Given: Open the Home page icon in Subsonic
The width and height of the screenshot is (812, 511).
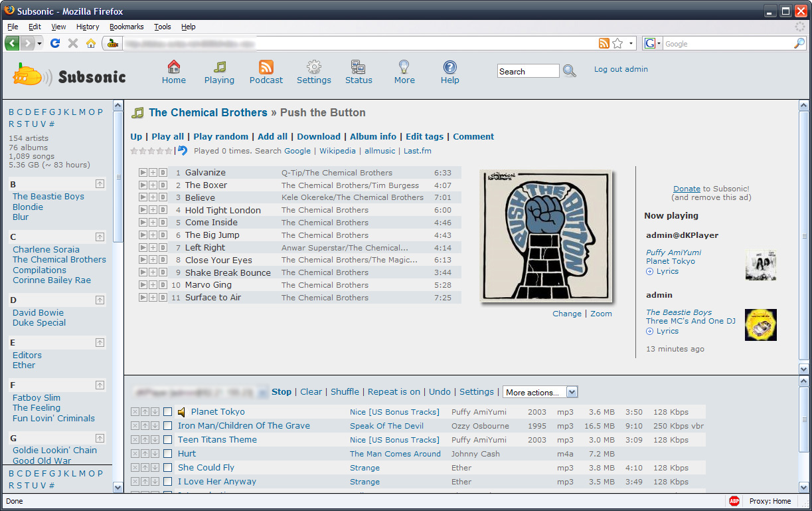Looking at the screenshot, I should tap(174, 66).
